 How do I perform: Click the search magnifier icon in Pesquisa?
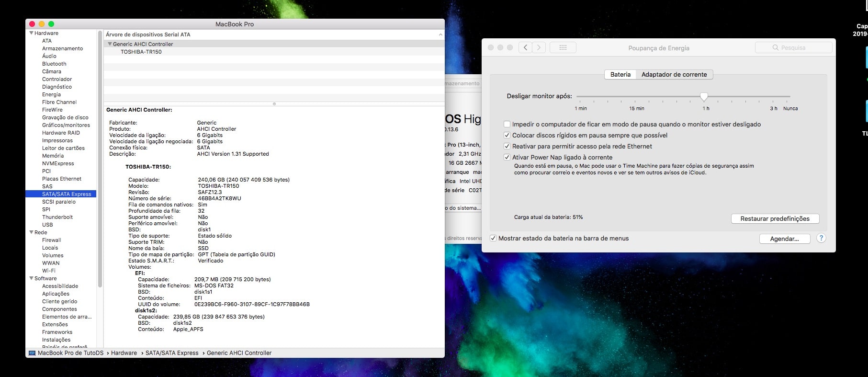coord(776,47)
